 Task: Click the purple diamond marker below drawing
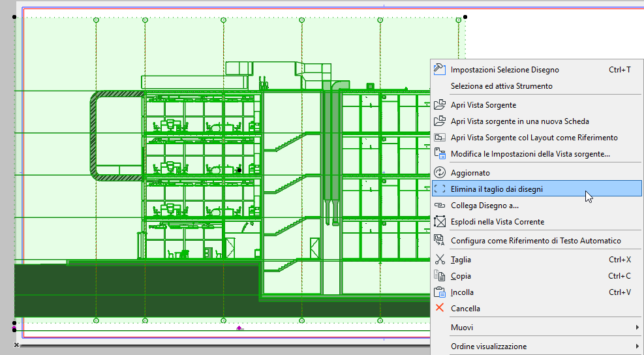239,328
